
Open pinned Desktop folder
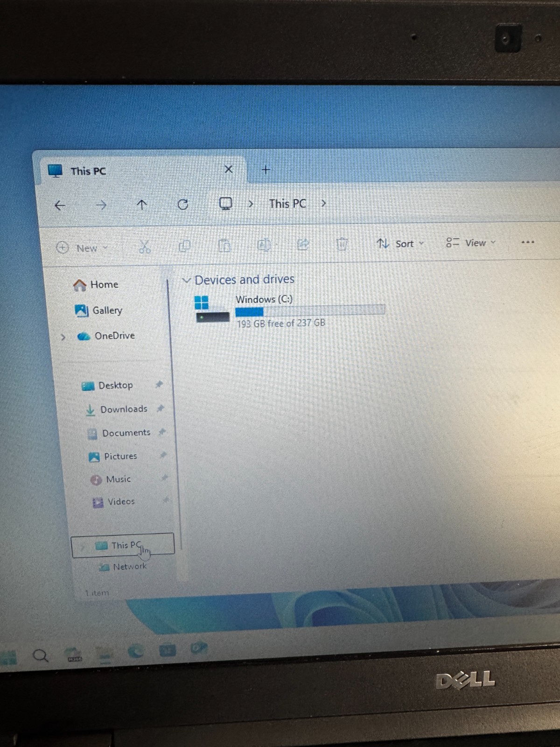point(107,386)
